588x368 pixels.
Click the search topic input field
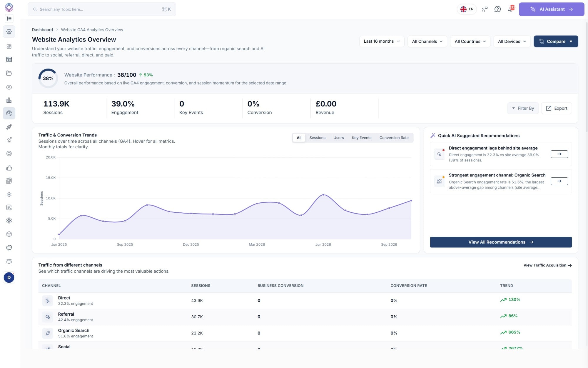pos(102,9)
